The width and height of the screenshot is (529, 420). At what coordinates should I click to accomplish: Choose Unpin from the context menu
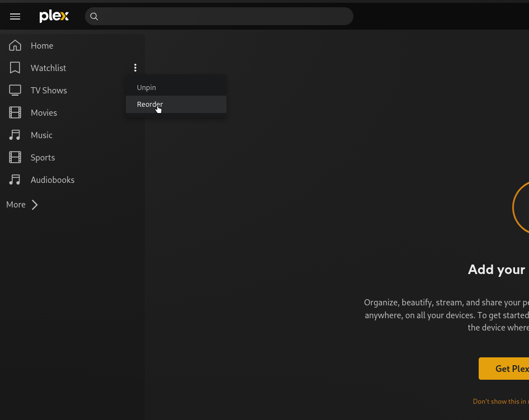147,87
